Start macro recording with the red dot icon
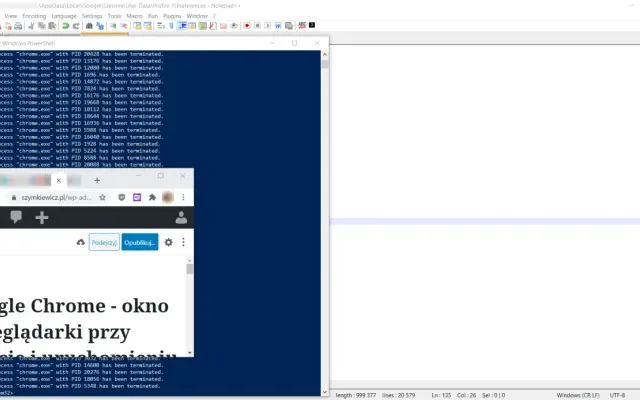Image resolution: width=640 pixels, height=400 pixels. [x=247, y=26]
